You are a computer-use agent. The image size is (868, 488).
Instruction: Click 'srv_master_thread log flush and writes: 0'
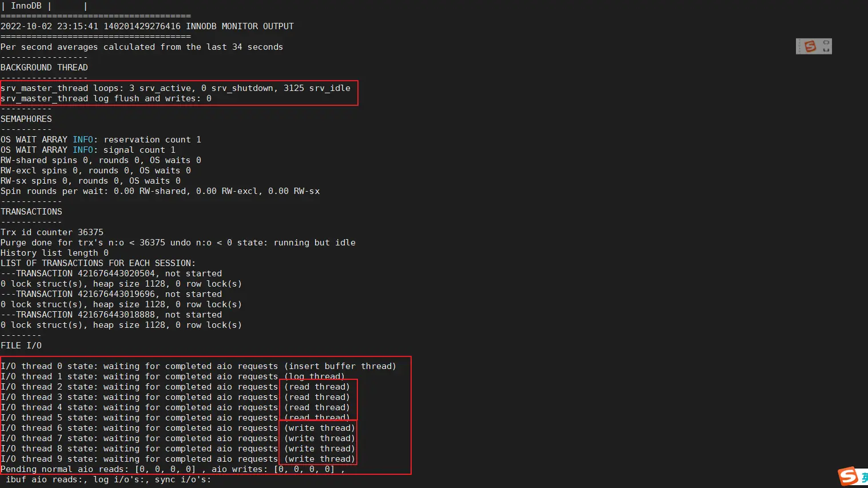pos(106,98)
